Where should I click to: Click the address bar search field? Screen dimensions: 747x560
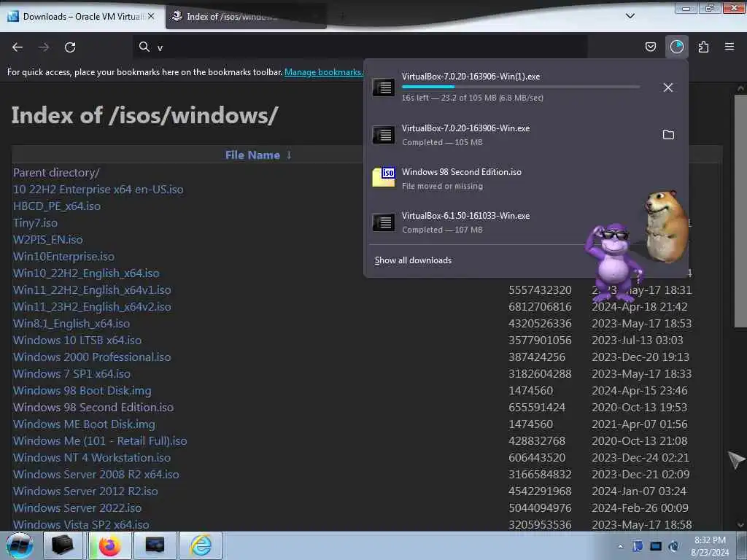coord(360,47)
